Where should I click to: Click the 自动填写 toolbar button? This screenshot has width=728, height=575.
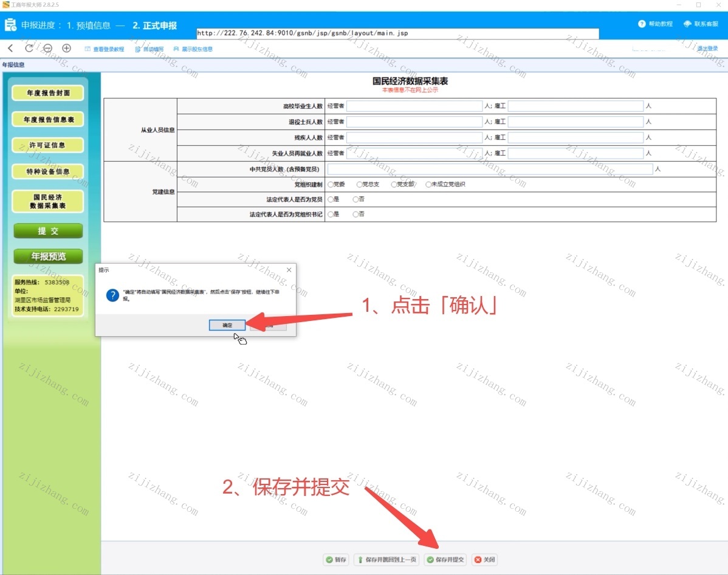pos(149,49)
